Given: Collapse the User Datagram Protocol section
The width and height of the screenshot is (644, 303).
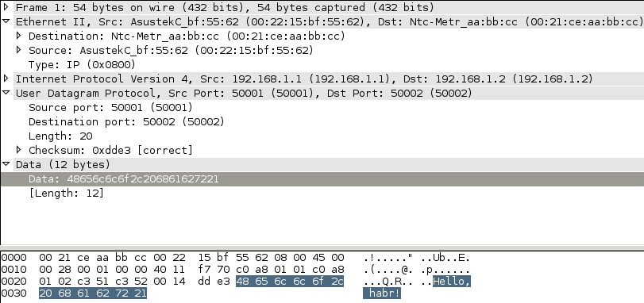Looking at the screenshot, I should pyautogui.click(x=6, y=93).
